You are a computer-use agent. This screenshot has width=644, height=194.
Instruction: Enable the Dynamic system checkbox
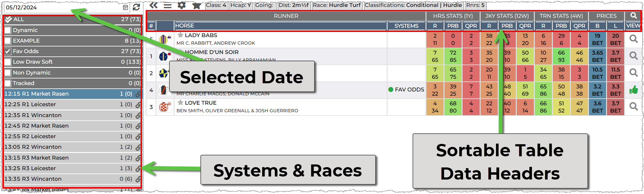click(8, 30)
